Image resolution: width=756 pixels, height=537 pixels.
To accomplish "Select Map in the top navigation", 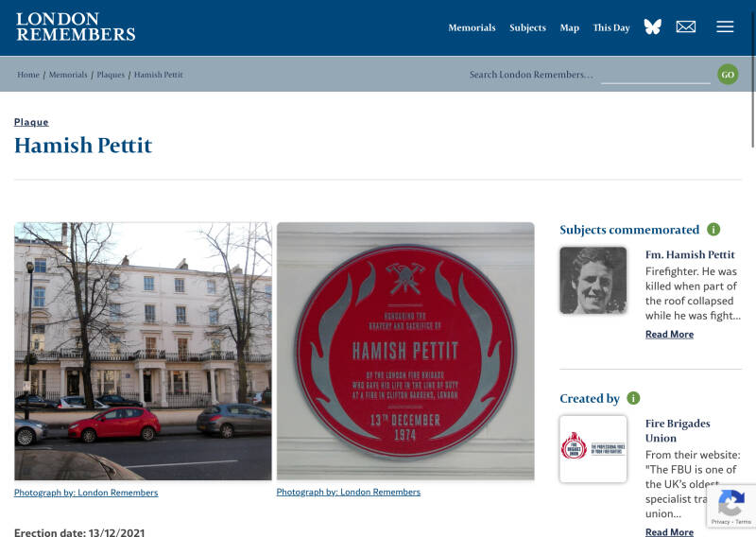I will (x=570, y=28).
